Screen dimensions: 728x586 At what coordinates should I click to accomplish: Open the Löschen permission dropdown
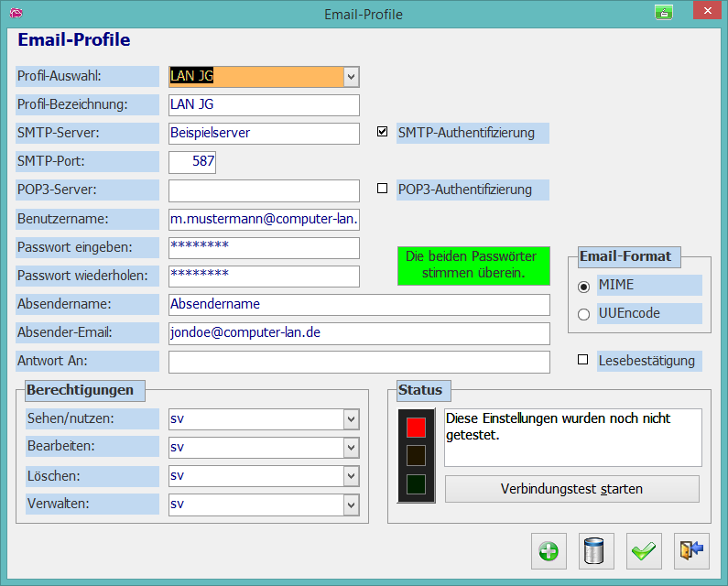pyautogui.click(x=351, y=476)
